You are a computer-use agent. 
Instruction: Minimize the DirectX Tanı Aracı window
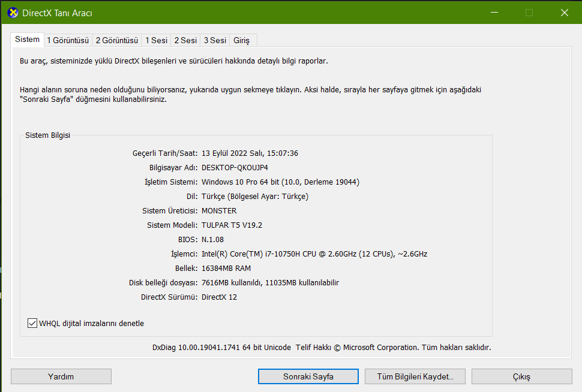click(494, 13)
